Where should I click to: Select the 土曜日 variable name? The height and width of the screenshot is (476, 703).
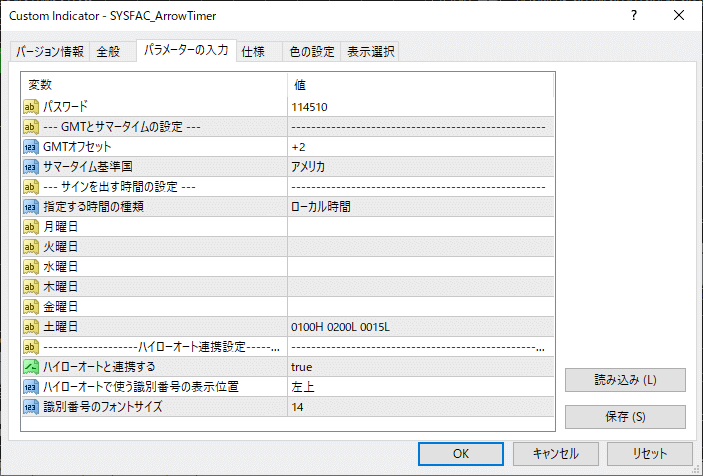coord(61,327)
